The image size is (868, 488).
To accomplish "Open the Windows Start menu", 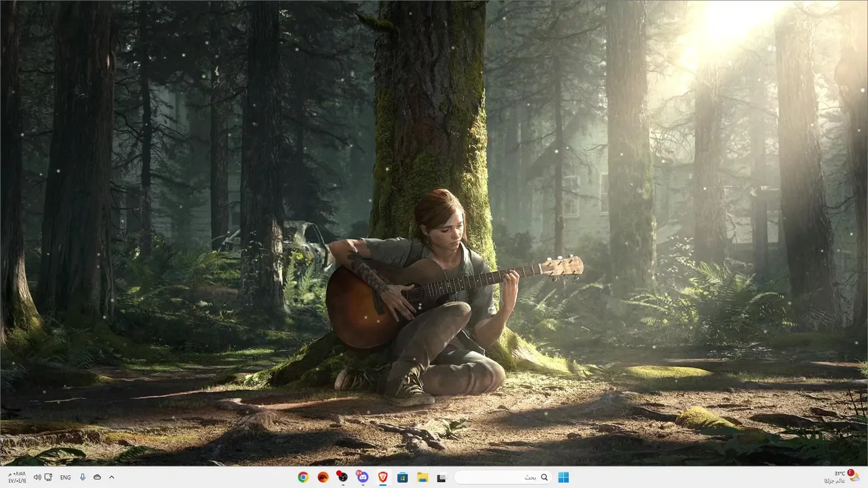I will coord(564,477).
